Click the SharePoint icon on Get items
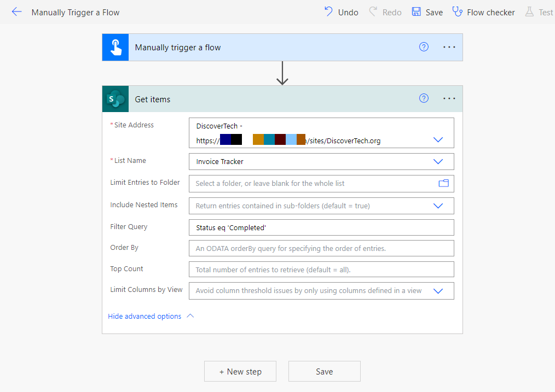 (x=115, y=99)
